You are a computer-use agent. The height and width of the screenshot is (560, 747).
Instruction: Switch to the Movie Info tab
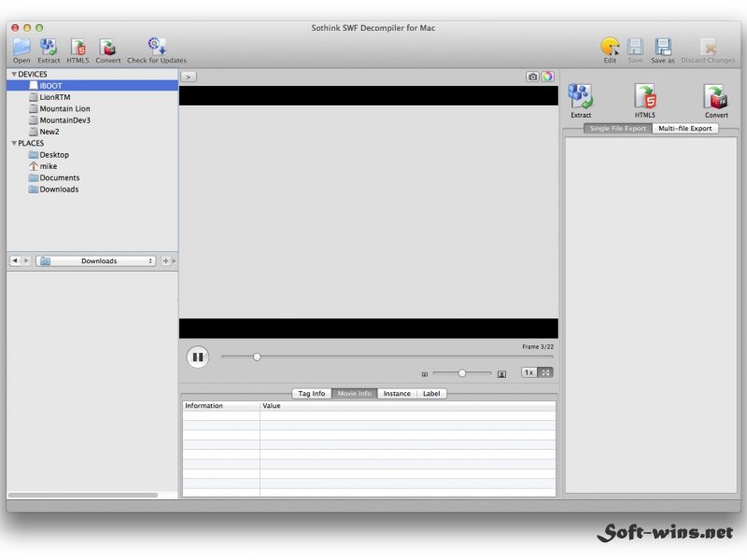point(355,393)
